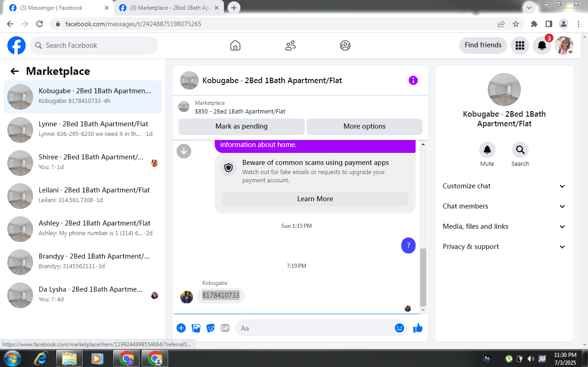Open more actions plus icon in composer
The height and width of the screenshot is (367, 588).
click(181, 328)
